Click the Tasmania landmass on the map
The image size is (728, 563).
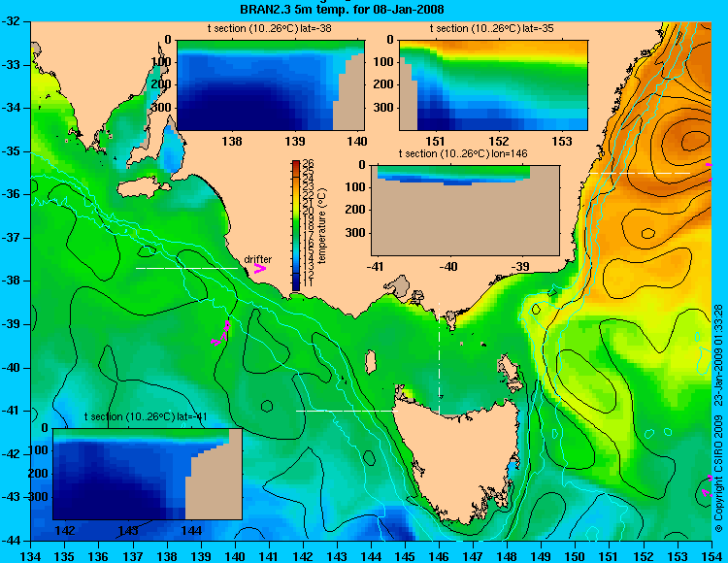[460, 459]
